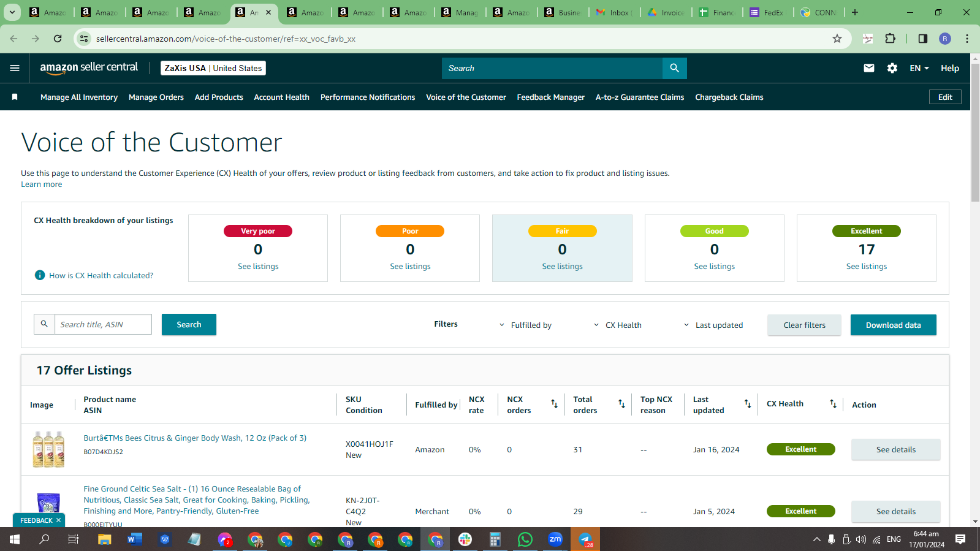Go to Manage Orders

(156, 97)
